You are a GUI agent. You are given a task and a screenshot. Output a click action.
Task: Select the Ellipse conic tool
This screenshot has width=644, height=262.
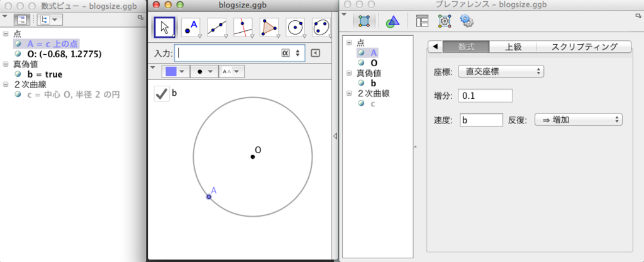tap(321, 28)
